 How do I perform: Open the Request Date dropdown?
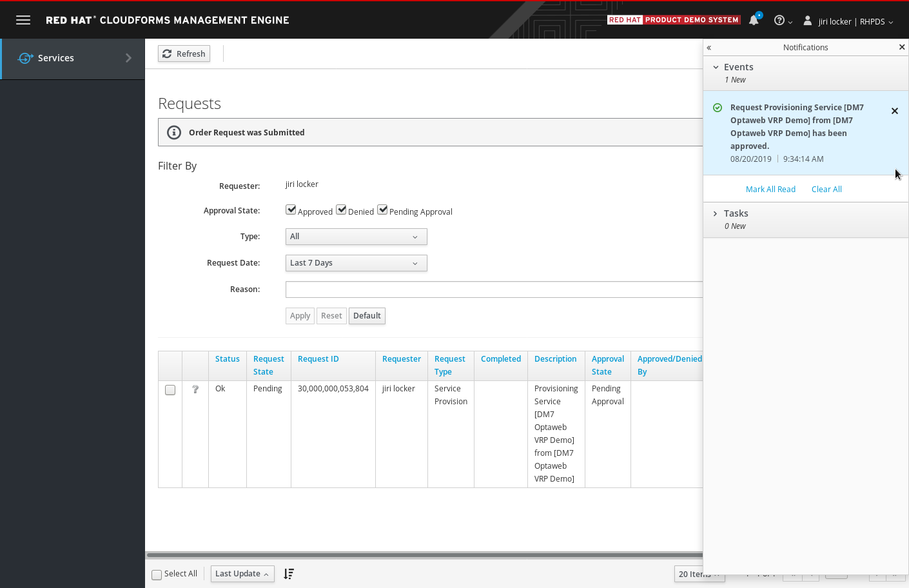(x=356, y=263)
